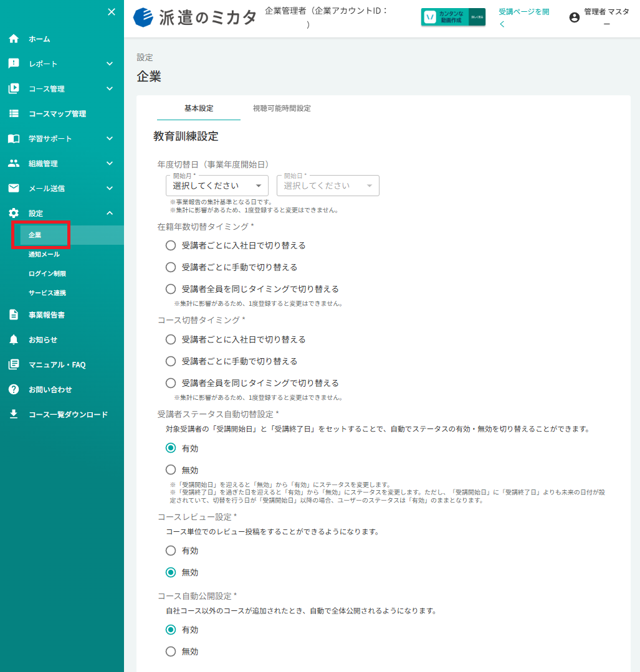
Task: Open お知らせ in the sidebar
Action: point(43,340)
